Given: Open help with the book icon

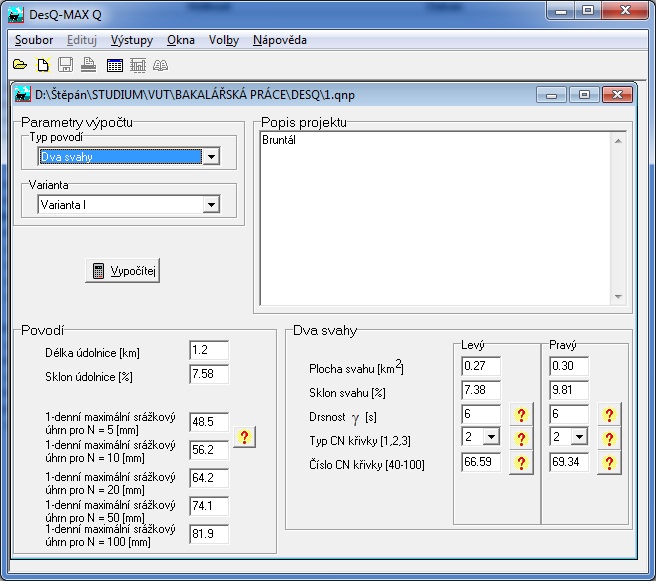Looking at the screenshot, I should coord(160,65).
